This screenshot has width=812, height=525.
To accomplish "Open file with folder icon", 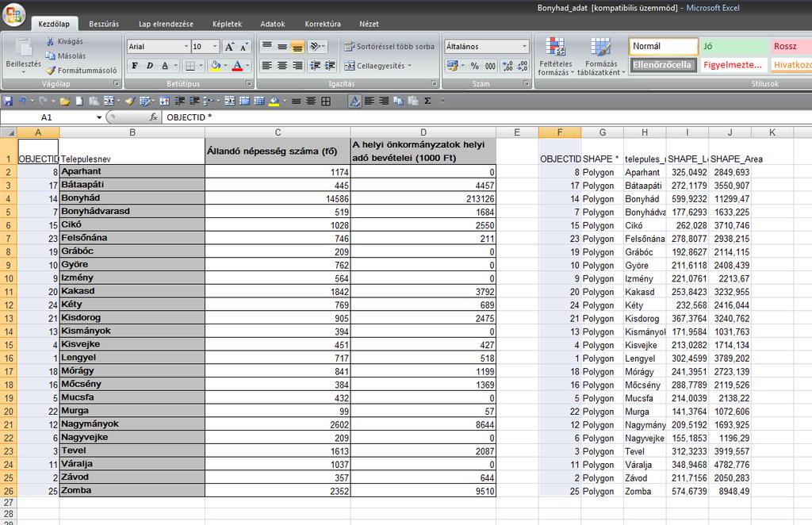I will (65, 101).
